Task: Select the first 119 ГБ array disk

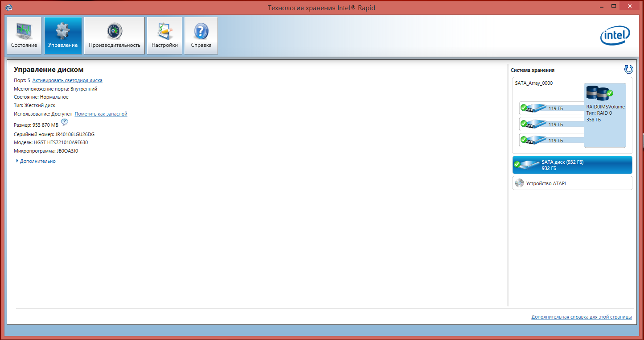Action: coord(552,108)
